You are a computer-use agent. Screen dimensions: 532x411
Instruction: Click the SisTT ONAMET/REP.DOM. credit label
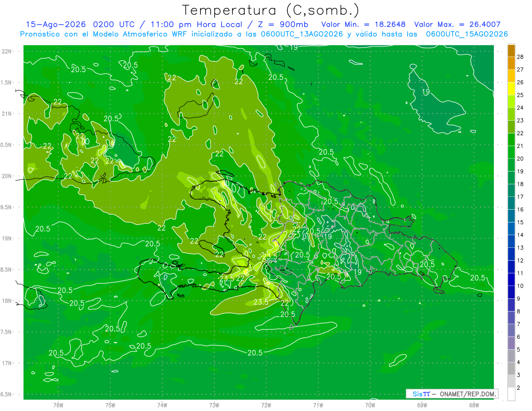pos(452,394)
